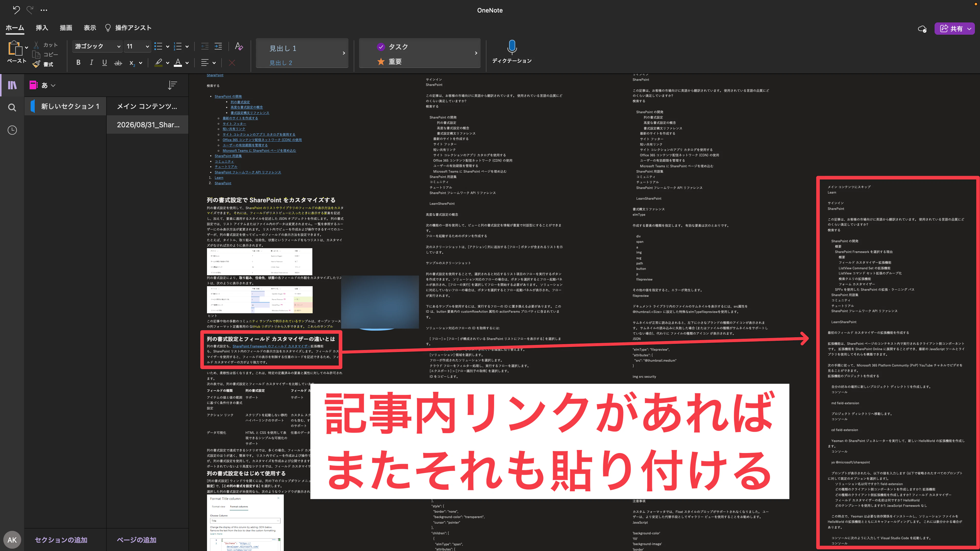Expand the bullet list style dropdown arrow
The image size is (980, 551).
167,47
